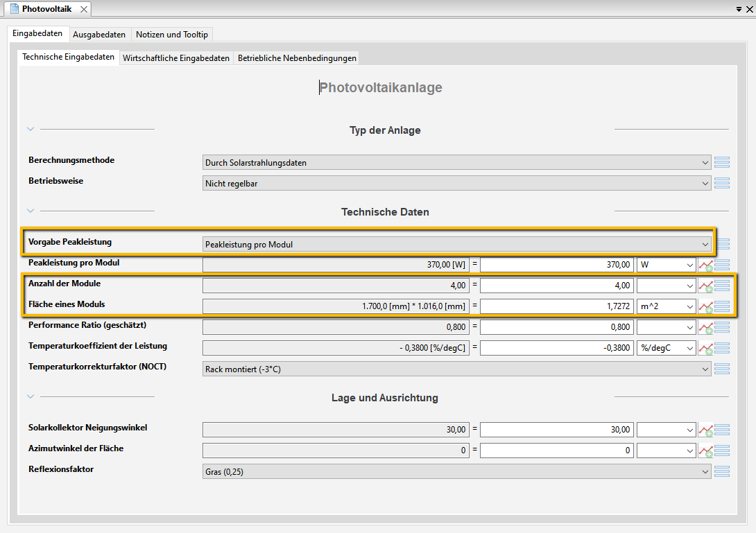
Task: Open the W unit dropdown for Peakleistung
Action: 667,265
